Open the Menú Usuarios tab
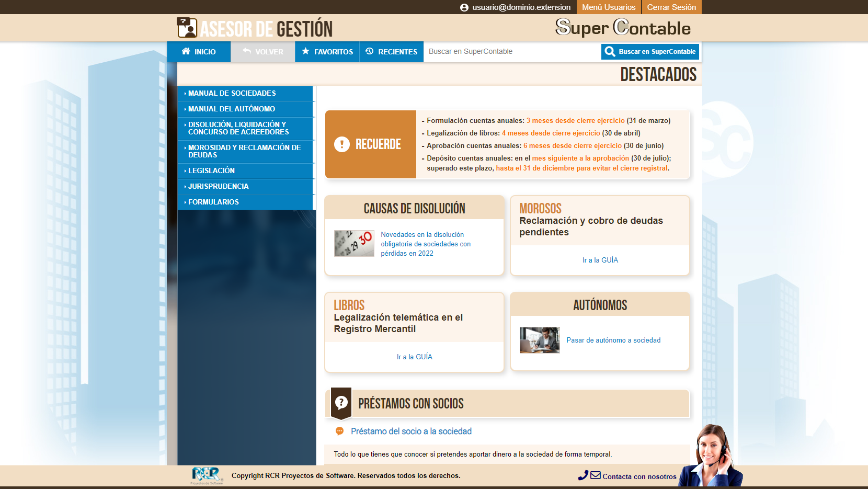 coord(609,7)
